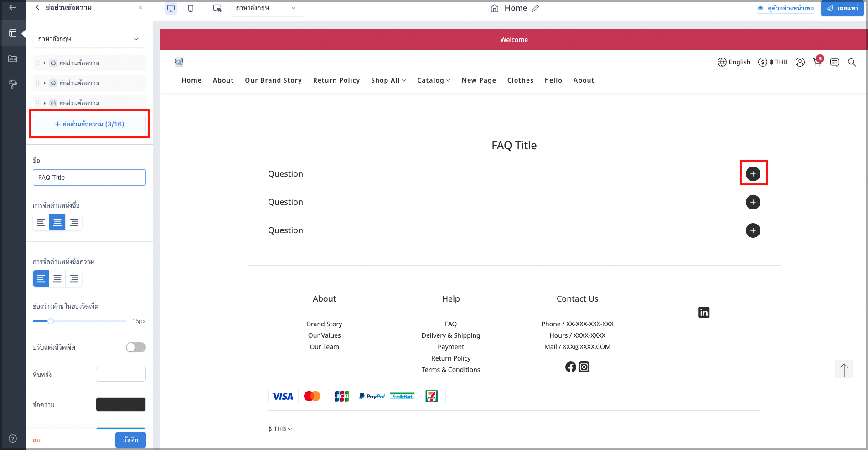Open the ฿ THB currency dropdown in the footer
This screenshot has height=450, width=868.
[x=280, y=429]
